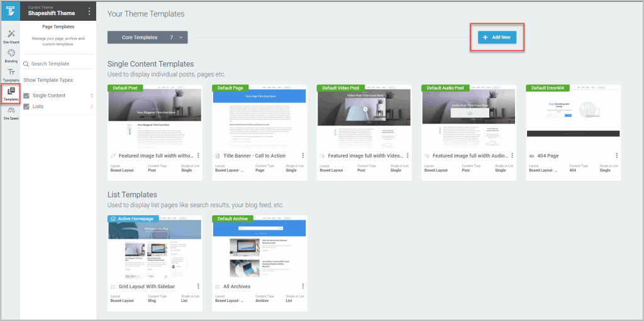The width and height of the screenshot is (644, 321).
Task: Open the Default Post template thumbnail
Action: coord(155,116)
